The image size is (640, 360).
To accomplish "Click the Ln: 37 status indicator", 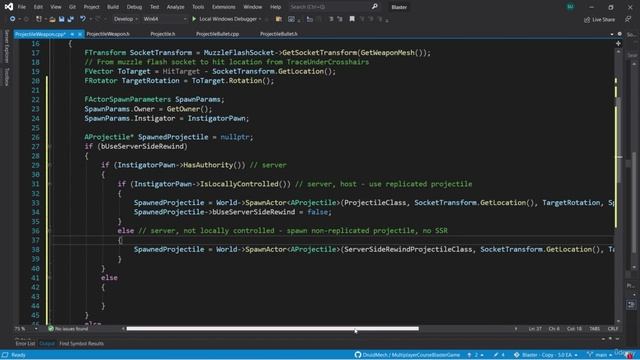I will (x=535, y=329).
